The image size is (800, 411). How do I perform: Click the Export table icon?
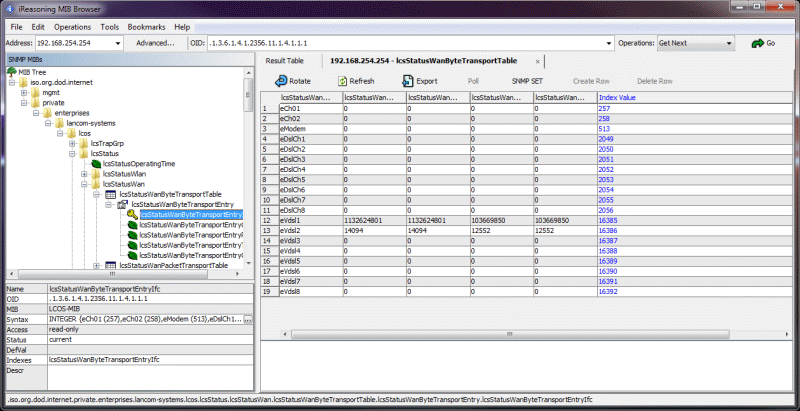(407, 80)
